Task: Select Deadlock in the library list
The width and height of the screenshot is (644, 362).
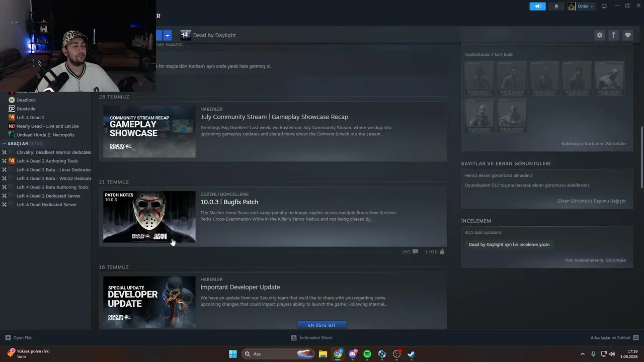Action: click(26, 100)
